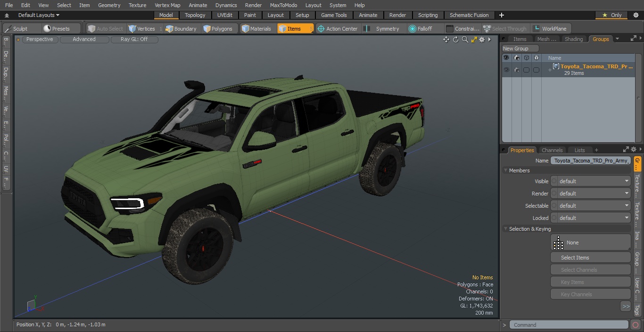Switch to the Channels tab

[x=552, y=150]
